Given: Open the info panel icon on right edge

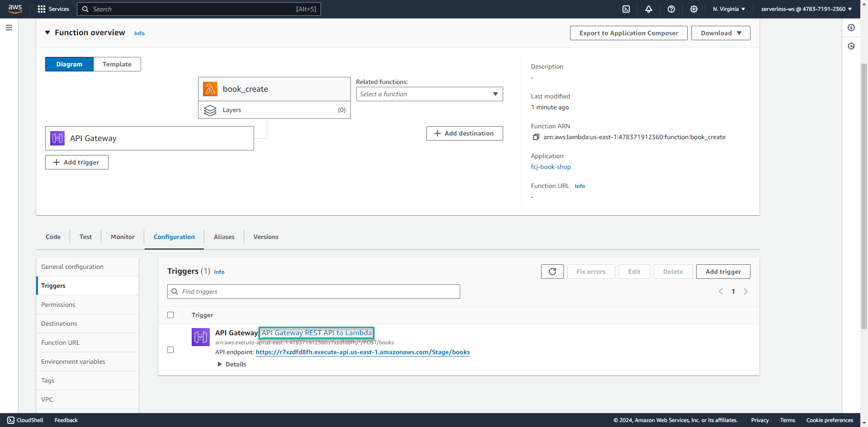Looking at the screenshot, I should coord(851,28).
